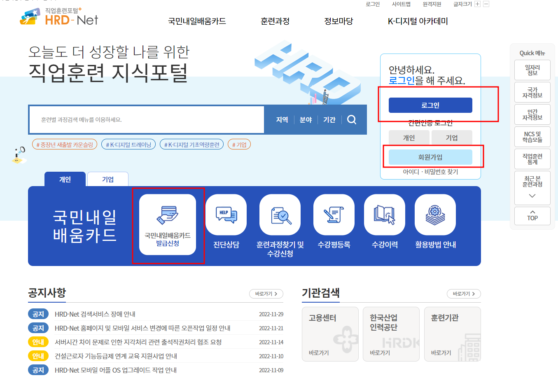Open Quick menu 국가 자격정보
558x392 pixels.
click(x=532, y=92)
